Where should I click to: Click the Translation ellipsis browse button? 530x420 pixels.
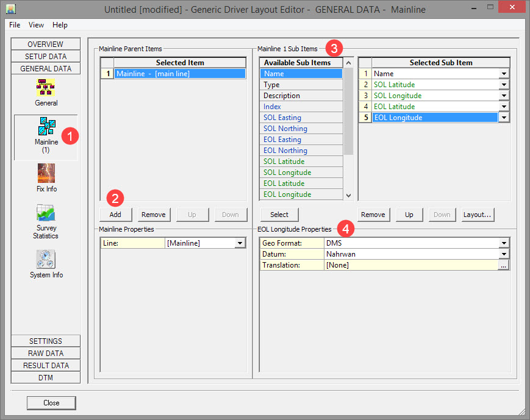(503, 265)
